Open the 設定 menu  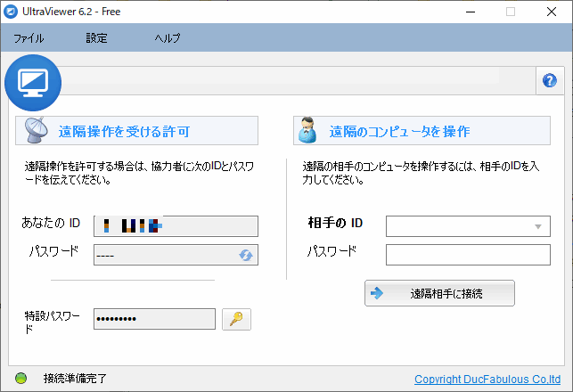[x=96, y=38]
